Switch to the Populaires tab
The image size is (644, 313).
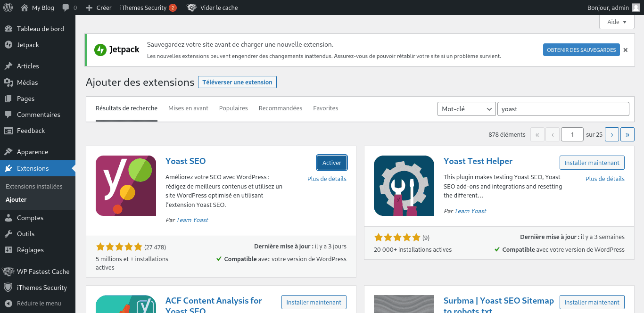[233, 108]
